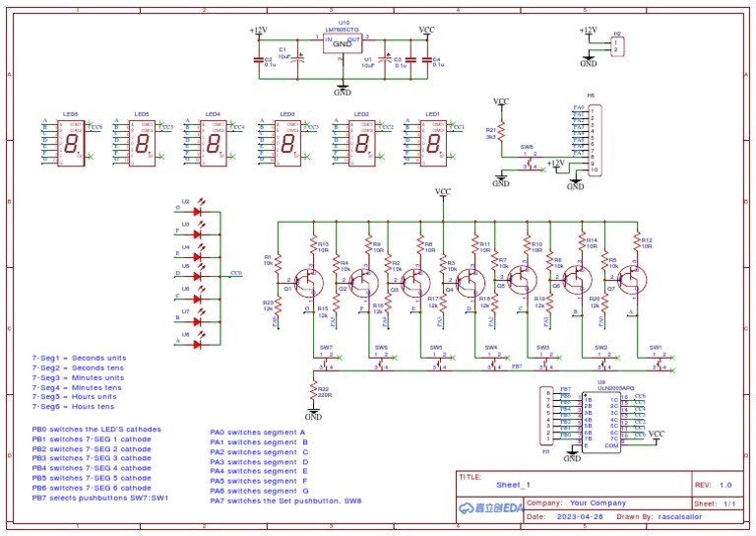Click the EDA logo in title block
The width and height of the screenshot is (756, 536).
coord(490,508)
